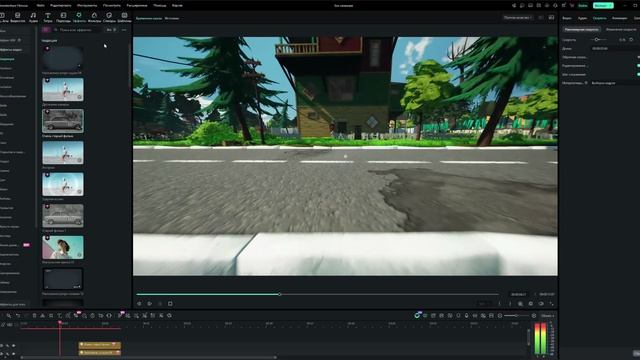640x360 pixels.
Task: Open the effects filter dropdown next to search
Action: coord(111,30)
